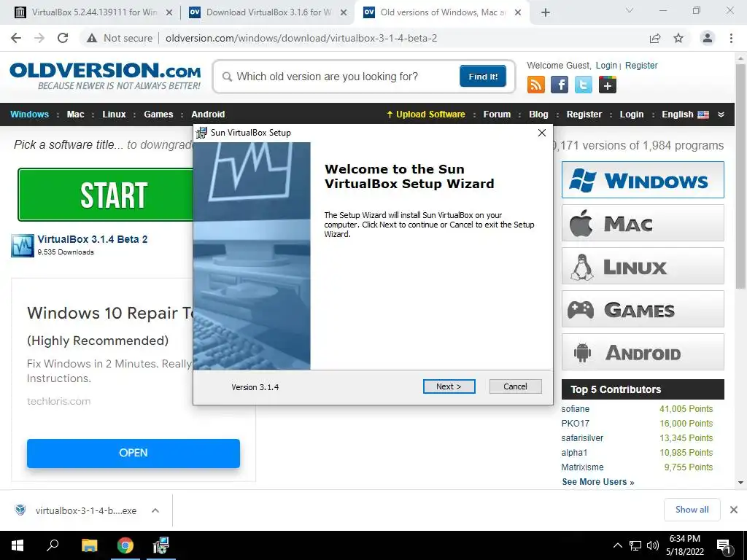Open File Explorer from taskbar
Viewport: 747px width, 560px height.
point(89,545)
